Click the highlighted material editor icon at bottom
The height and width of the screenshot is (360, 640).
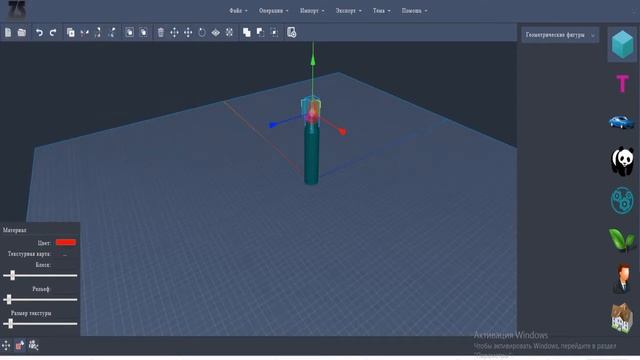20,345
